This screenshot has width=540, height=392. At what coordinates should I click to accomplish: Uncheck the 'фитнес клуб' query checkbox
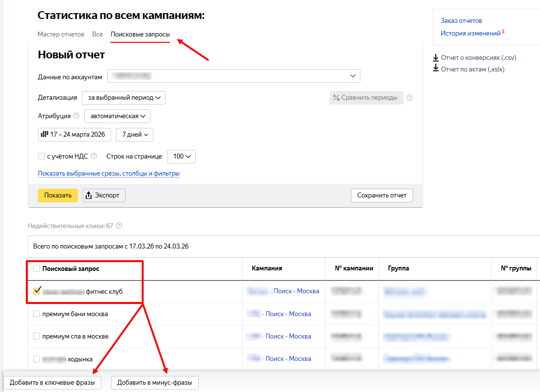[x=37, y=291]
